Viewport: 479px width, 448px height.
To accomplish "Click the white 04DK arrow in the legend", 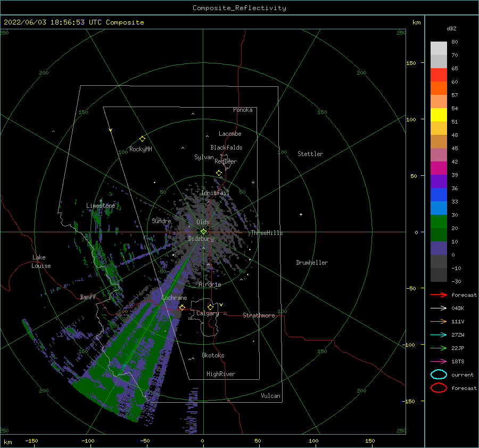I will [x=439, y=308].
